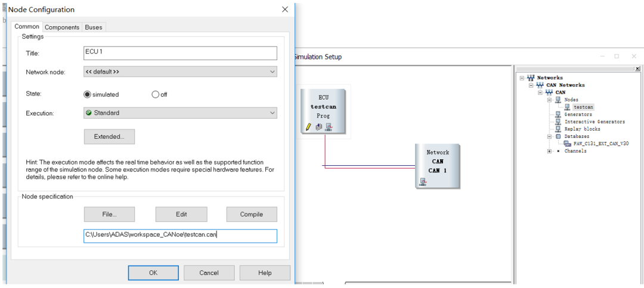The image size is (644, 288).
Task: Collapse the CAN tree node
Action: pyautogui.click(x=540, y=92)
